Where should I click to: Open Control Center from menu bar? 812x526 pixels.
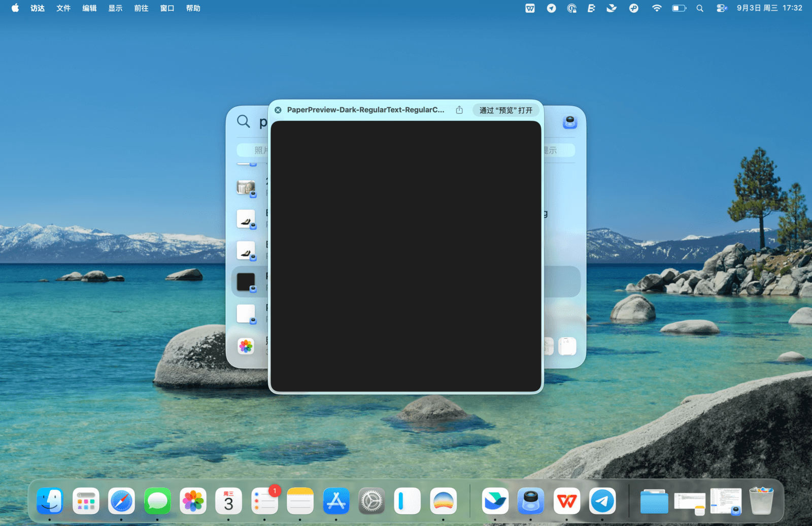[x=721, y=8]
